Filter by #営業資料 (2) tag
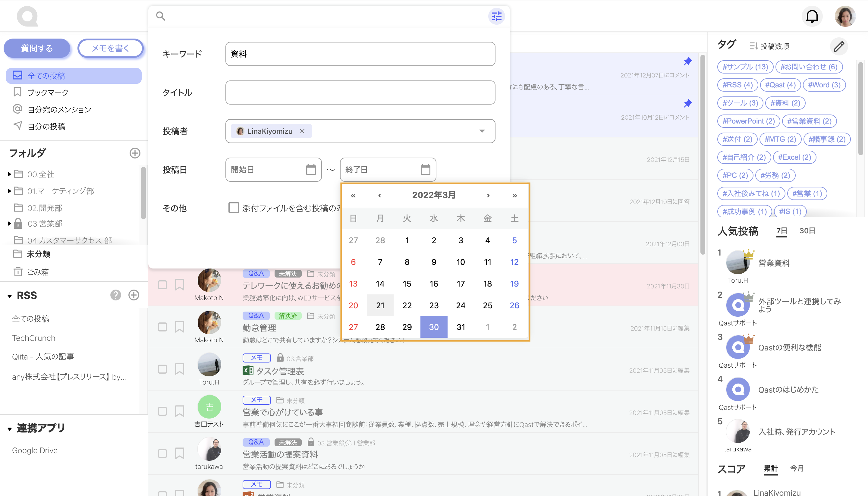The height and width of the screenshot is (496, 868). [809, 121]
